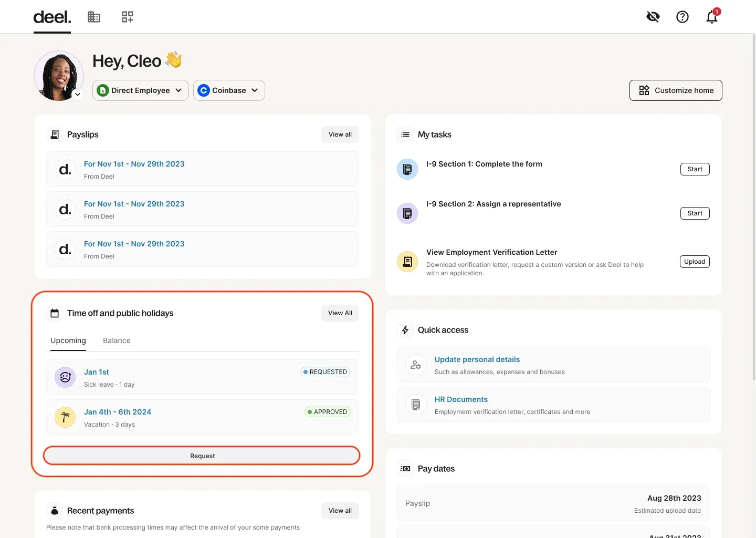
Task: Click the Deel logo home icon
Action: pos(52,17)
